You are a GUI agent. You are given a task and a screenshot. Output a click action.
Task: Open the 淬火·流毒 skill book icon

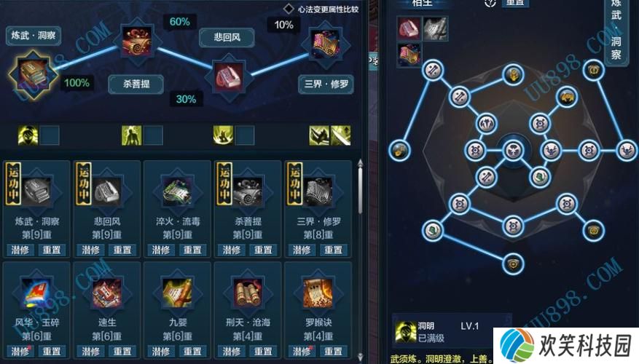click(177, 191)
